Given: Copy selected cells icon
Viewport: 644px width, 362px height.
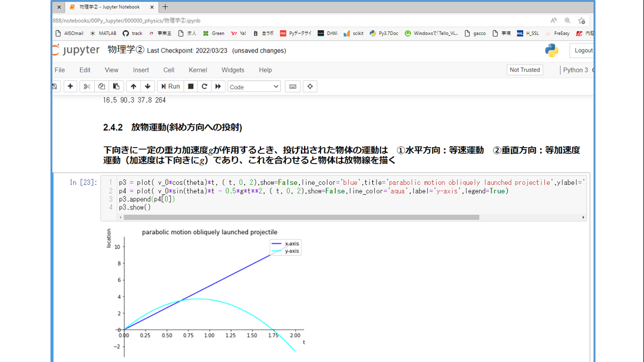Looking at the screenshot, I should [101, 87].
